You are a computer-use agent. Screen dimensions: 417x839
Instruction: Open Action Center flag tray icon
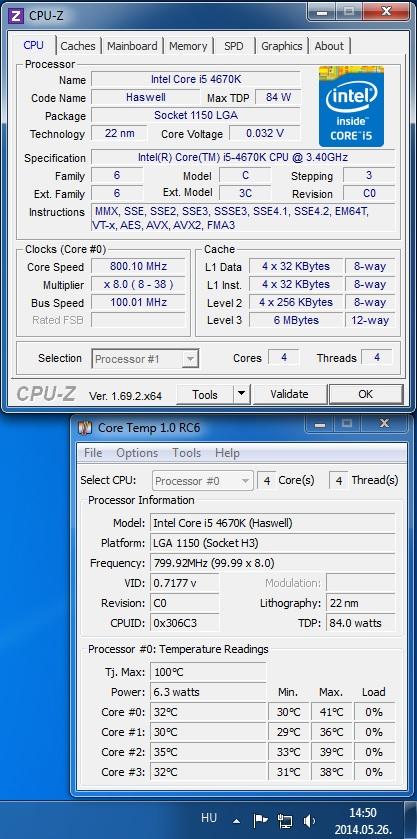(260, 820)
